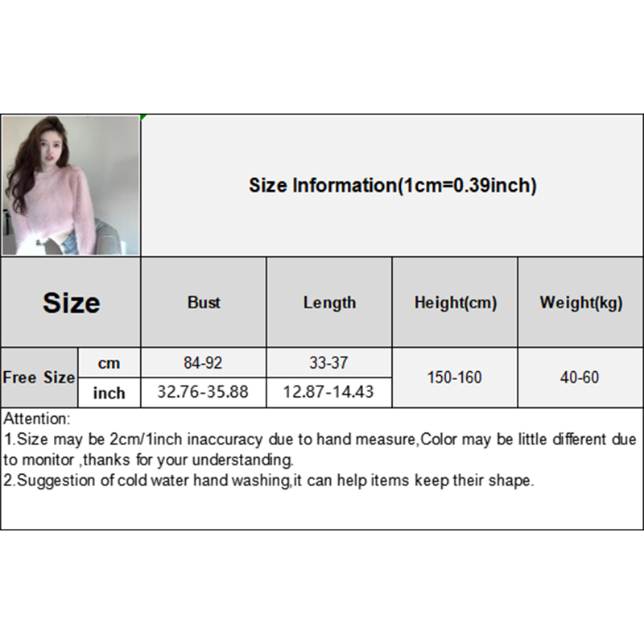Click the cm unit row label
The height and width of the screenshot is (644, 644).
[109, 363]
